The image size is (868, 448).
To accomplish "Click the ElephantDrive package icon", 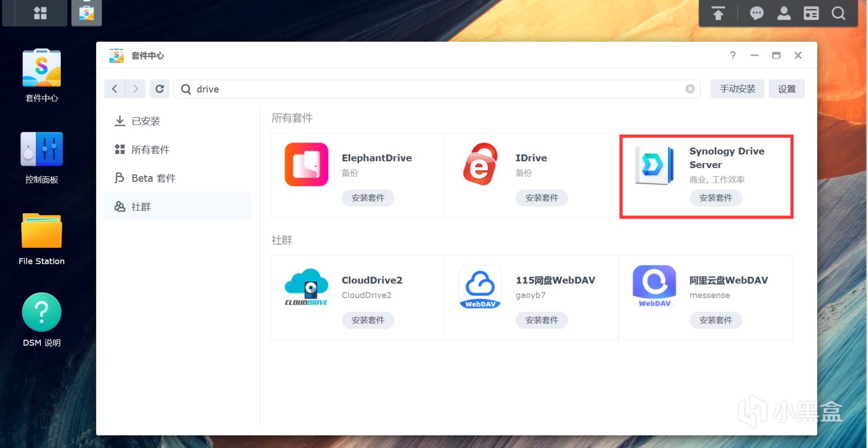I will pos(306,165).
